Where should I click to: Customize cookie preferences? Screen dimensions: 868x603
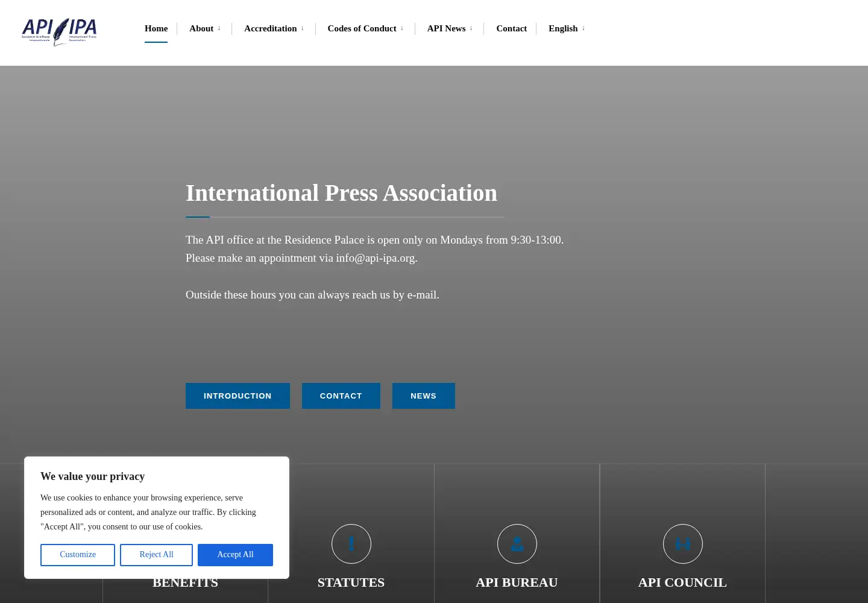[78, 555]
